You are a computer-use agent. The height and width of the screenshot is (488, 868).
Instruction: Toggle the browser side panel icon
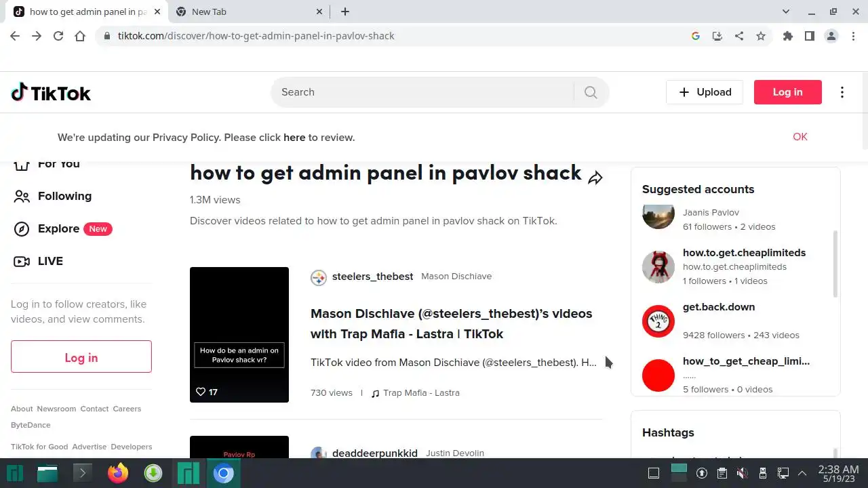click(810, 36)
